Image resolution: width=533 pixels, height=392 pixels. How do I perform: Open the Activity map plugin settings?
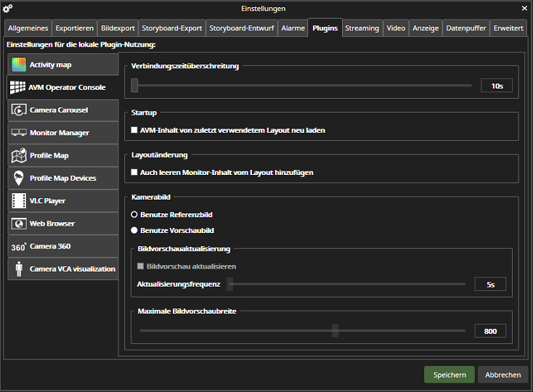63,65
